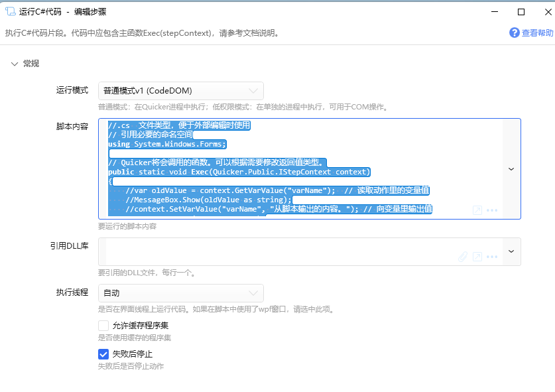555x392 pixels.
Task: Expand the arrow beside the script content box
Action: [x=511, y=169]
